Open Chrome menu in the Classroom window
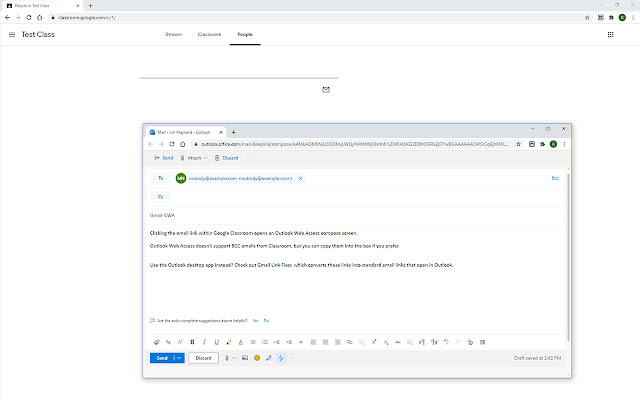640x400 pixels. pyautogui.click(x=633, y=18)
